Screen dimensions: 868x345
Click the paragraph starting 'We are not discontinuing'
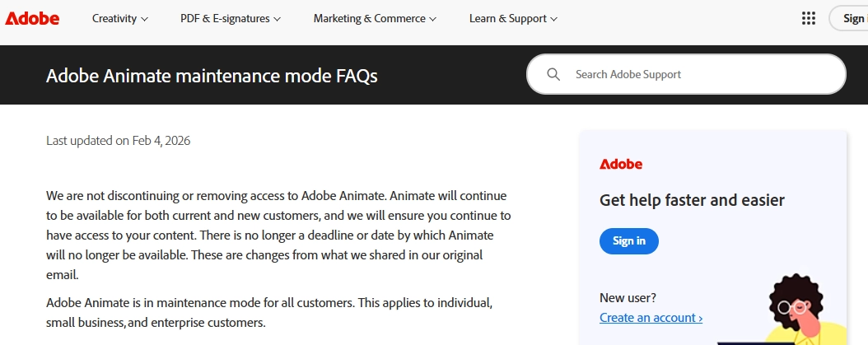click(x=278, y=235)
